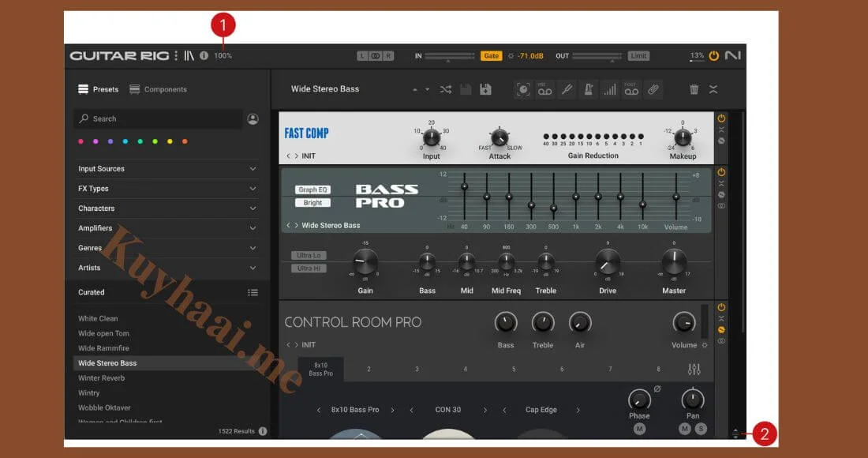Toggle the Control Room Pro power button
The image size is (868, 458).
(x=721, y=307)
